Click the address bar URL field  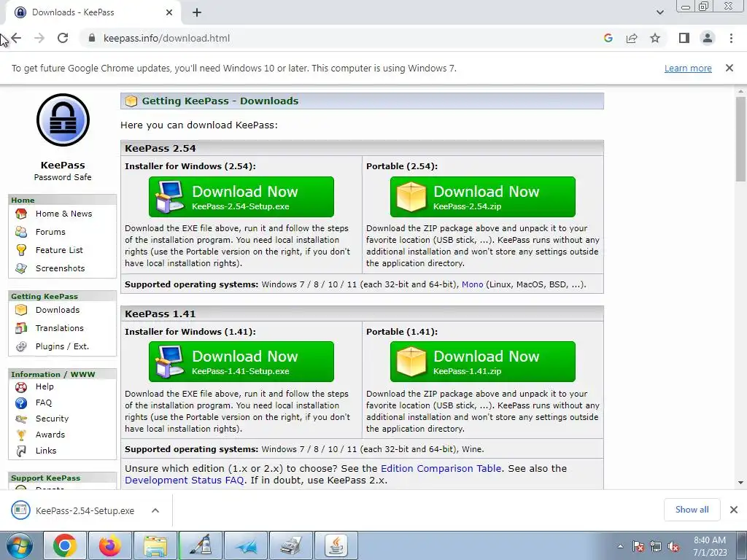coord(166,38)
